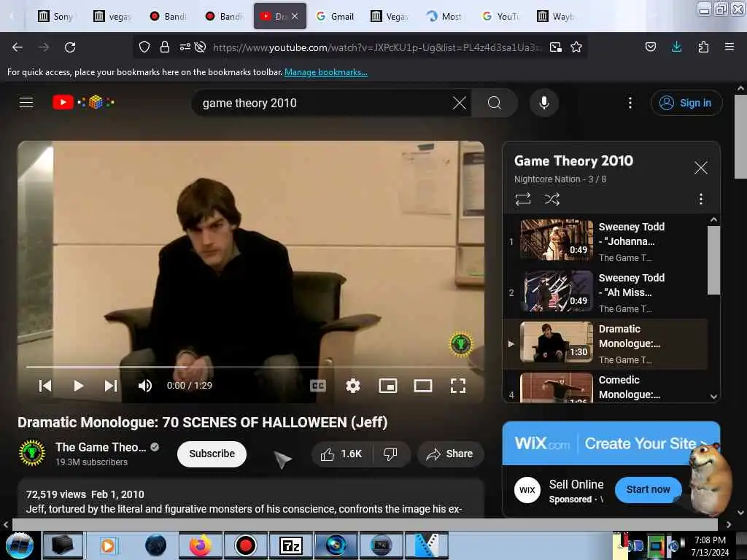Open tracking protection shield icon

click(144, 47)
